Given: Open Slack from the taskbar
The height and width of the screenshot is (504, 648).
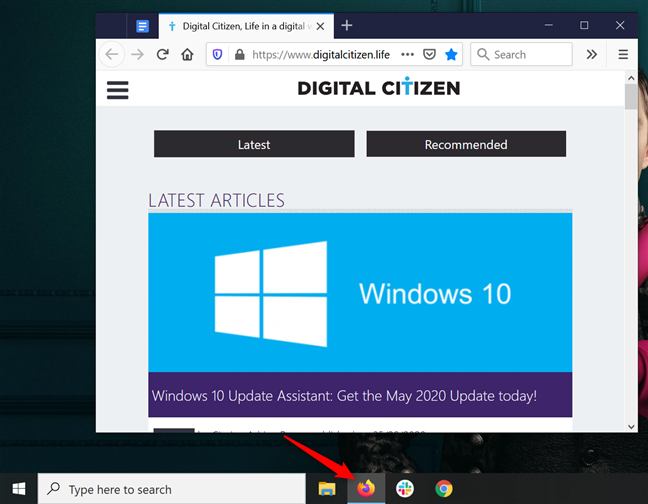Looking at the screenshot, I should pyautogui.click(x=405, y=489).
